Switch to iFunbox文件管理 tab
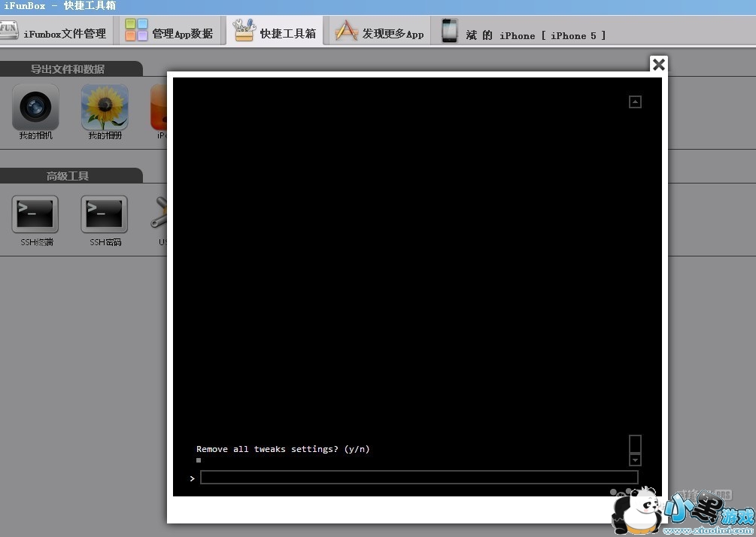Screen dimensions: 756x537 56,31
